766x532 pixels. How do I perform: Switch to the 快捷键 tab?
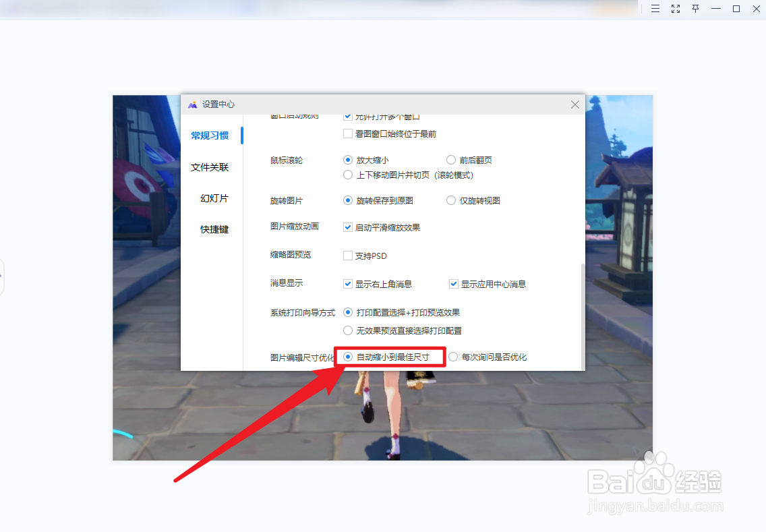[x=214, y=230]
